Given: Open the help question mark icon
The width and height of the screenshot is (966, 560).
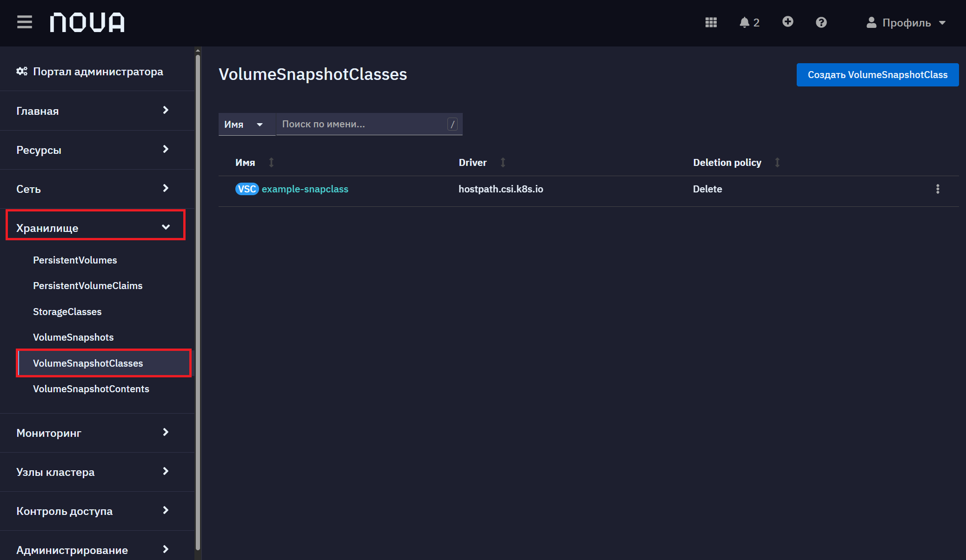Looking at the screenshot, I should coord(821,22).
